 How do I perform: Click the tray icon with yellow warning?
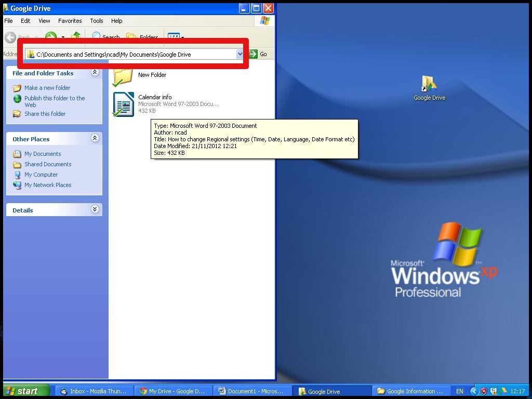click(x=494, y=391)
